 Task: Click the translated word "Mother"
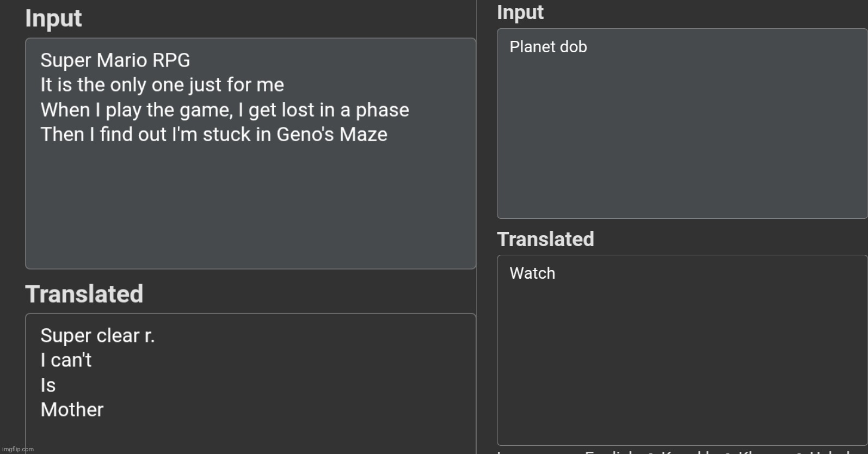tap(72, 410)
